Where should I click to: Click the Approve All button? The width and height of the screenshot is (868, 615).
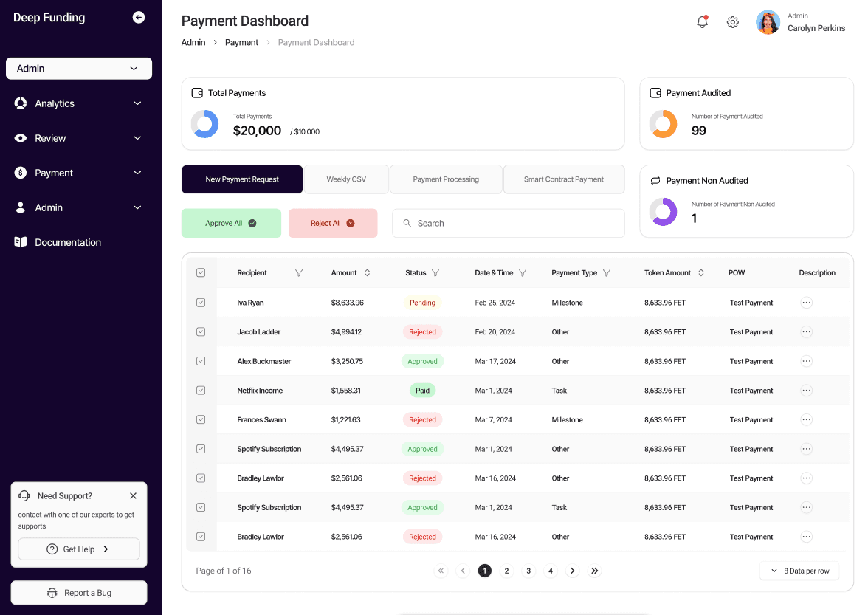(231, 223)
